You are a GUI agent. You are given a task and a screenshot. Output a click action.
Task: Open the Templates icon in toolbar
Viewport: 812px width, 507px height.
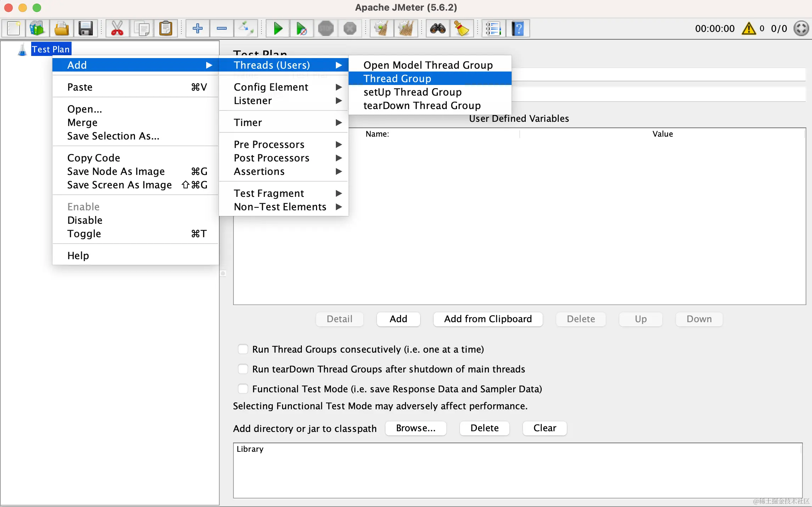click(37, 28)
